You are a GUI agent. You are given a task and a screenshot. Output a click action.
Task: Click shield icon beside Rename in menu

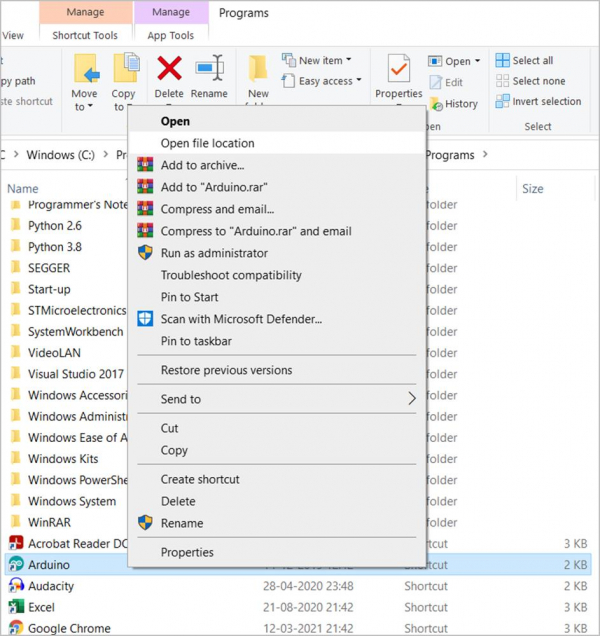click(x=145, y=523)
